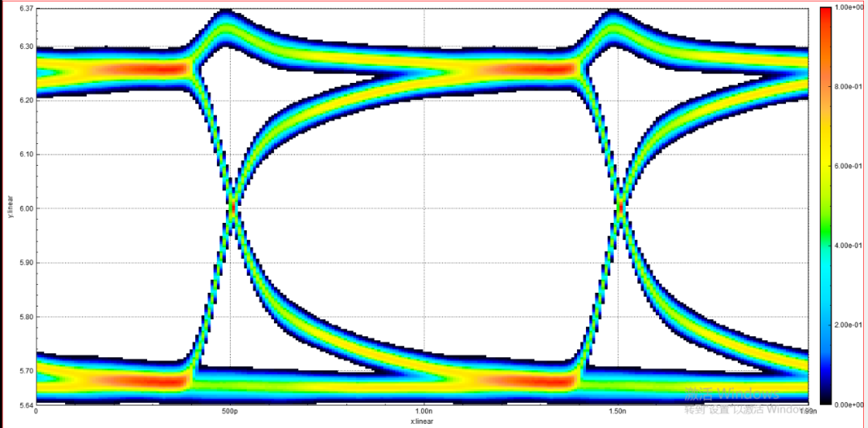Click the colorbar label 0.00e+00
This screenshot has height=428, width=868.
tap(850, 404)
